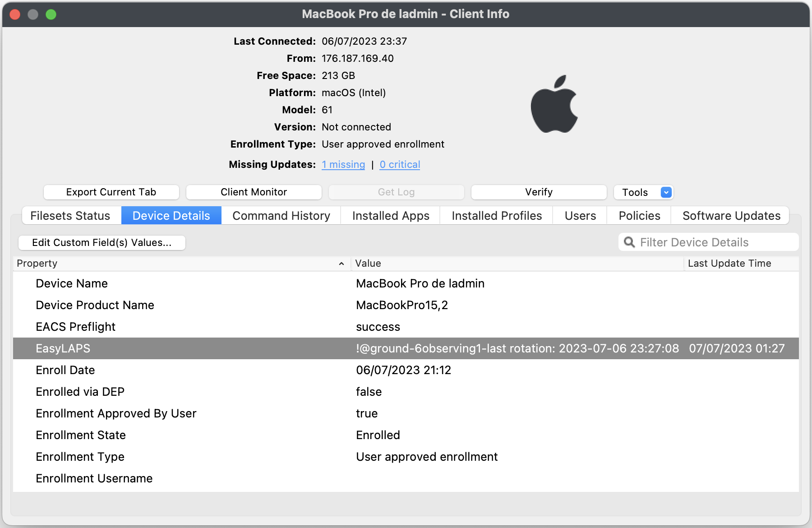Click the value 'MacBookPro15,2'
The height and width of the screenshot is (528, 812).
pos(402,306)
